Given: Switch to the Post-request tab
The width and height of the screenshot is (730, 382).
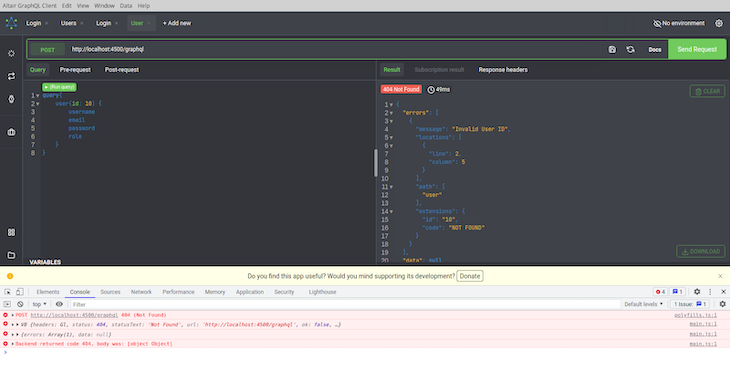Looking at the screenshot, I should click(122, 70).
